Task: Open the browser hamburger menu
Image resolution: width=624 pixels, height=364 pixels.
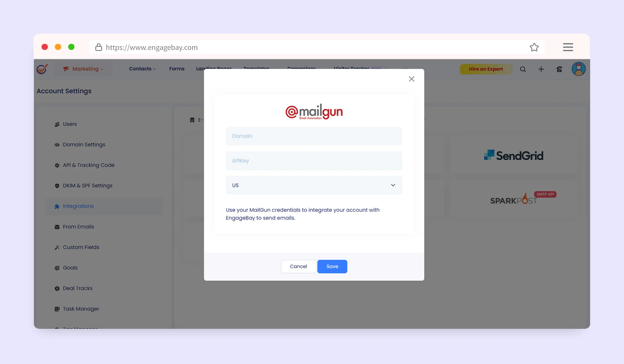Action: (568, 47)
